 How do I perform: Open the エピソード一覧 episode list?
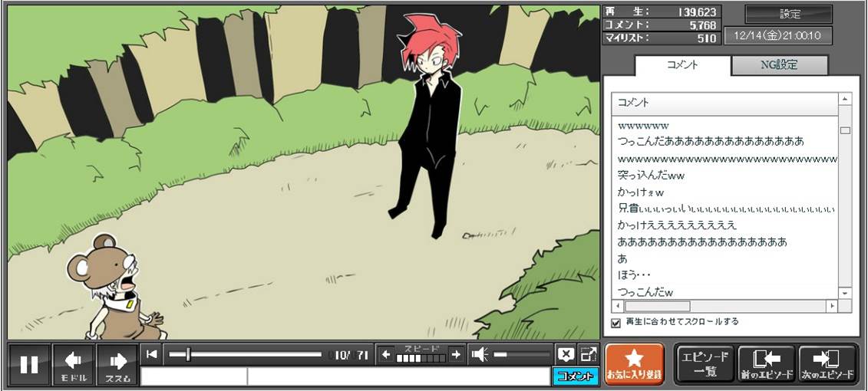(705, 363)
